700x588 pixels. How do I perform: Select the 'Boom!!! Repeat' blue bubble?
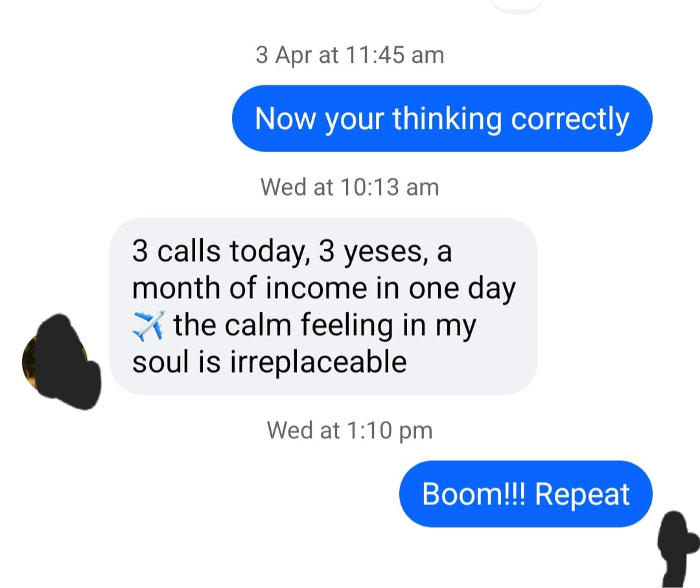[x=526, y=494]
